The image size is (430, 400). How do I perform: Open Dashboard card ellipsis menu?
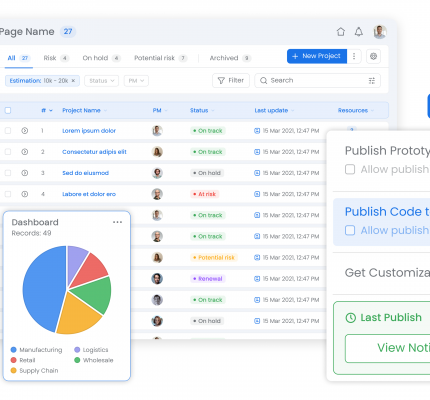coord(117,222)
